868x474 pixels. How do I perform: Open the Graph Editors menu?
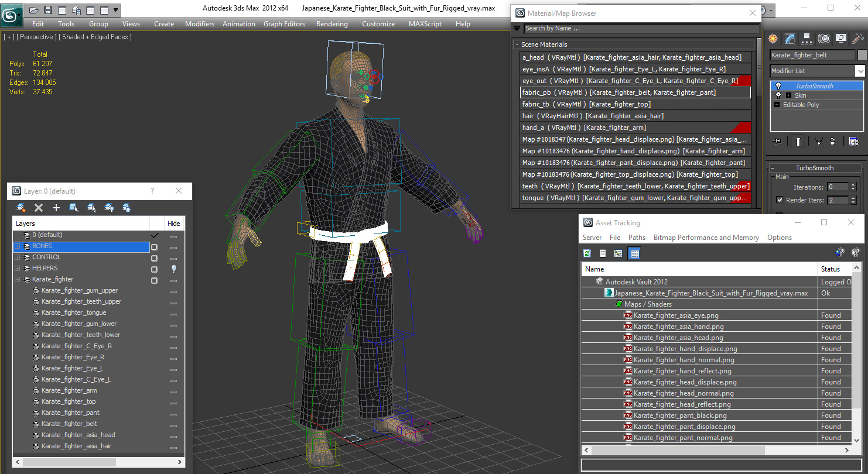point(284,24)
